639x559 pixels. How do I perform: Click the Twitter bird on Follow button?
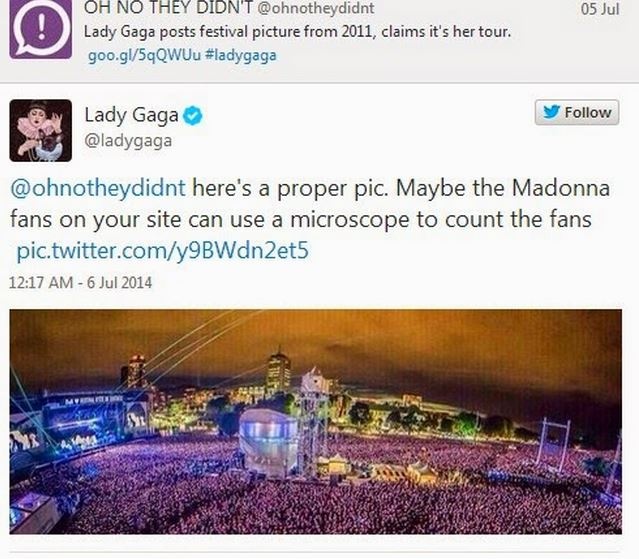point(551,112)
